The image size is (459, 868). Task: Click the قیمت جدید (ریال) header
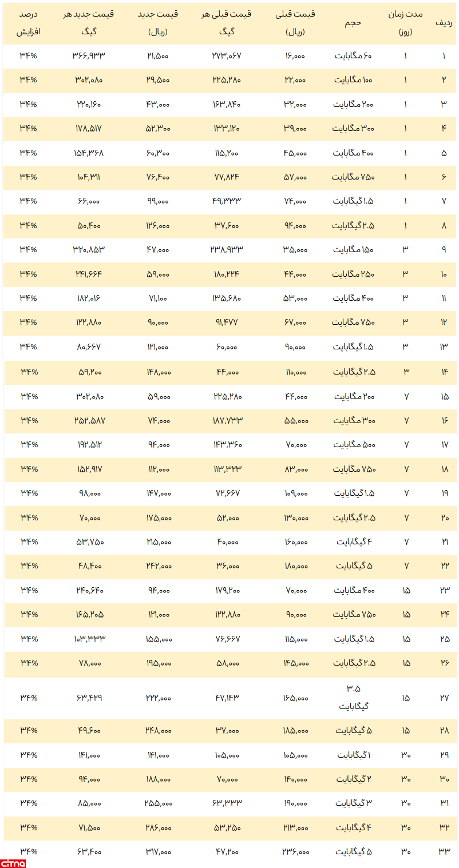click(158, 23)
